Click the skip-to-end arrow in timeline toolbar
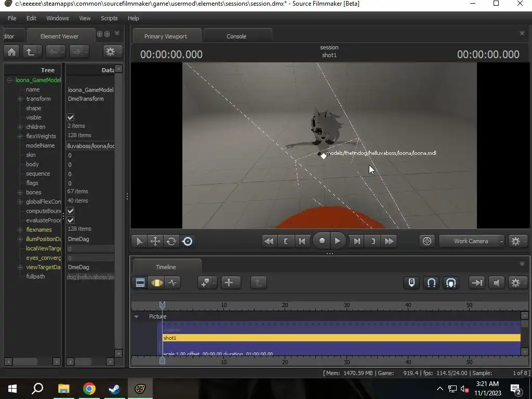The width and height of the screenshot is (532, 399). [x=477, y=283]
